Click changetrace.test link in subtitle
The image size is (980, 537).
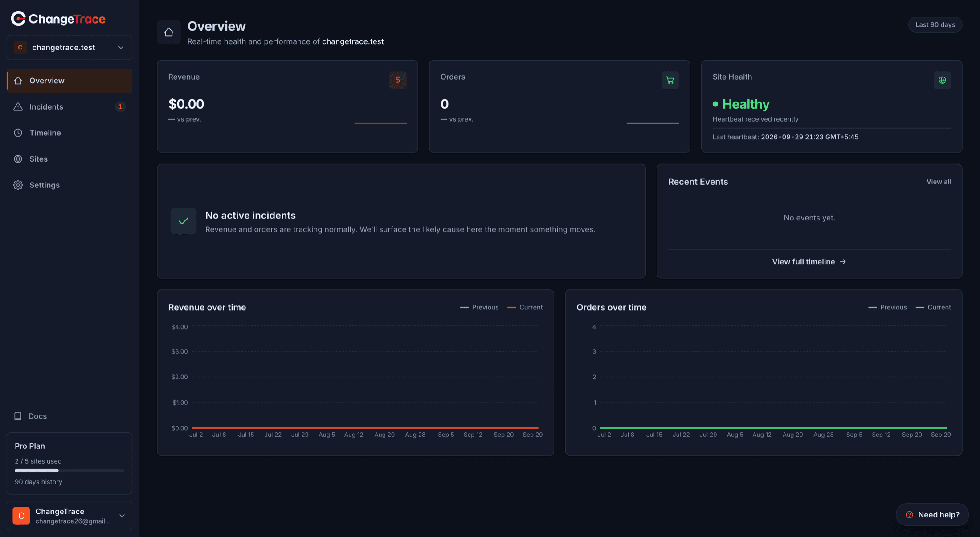coord(353,41)
